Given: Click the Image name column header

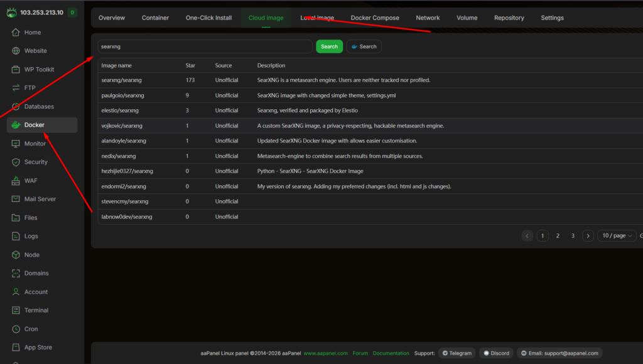Looking at the screenshot, I should pos(116,66).
